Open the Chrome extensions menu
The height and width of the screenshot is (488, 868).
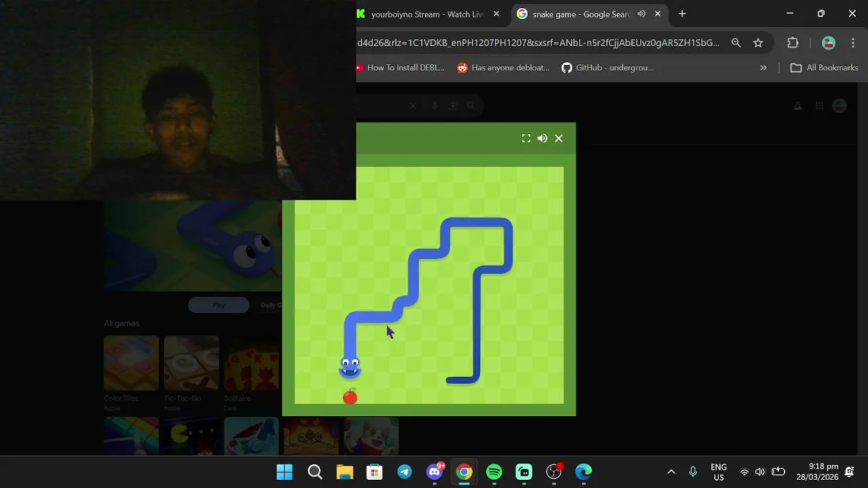[x=793, y=43]
